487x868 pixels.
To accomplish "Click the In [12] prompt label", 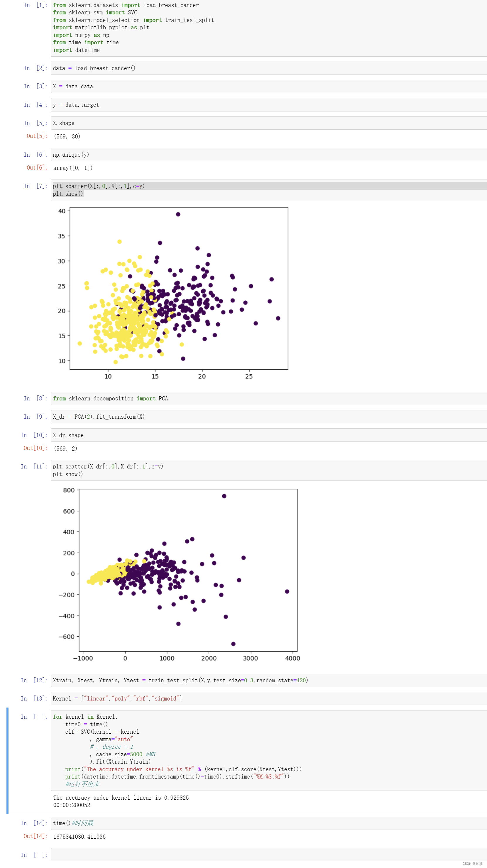I will (34, 680).
